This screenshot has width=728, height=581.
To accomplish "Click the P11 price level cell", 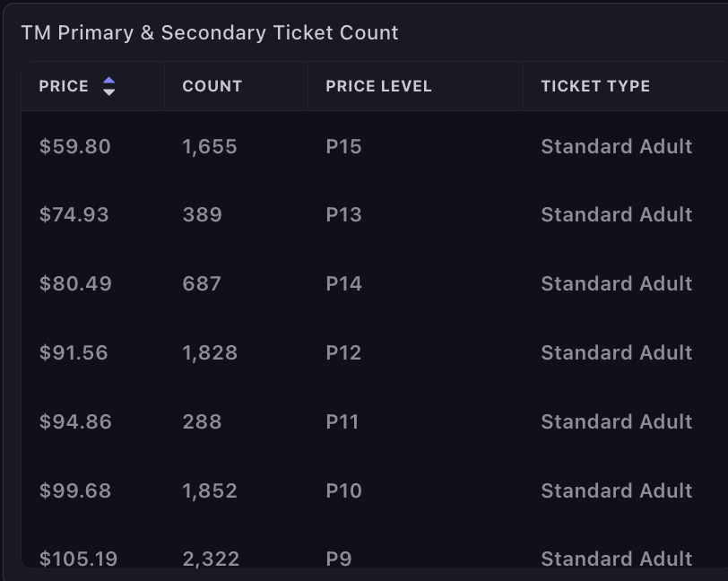I will click(x=342, y=422).
